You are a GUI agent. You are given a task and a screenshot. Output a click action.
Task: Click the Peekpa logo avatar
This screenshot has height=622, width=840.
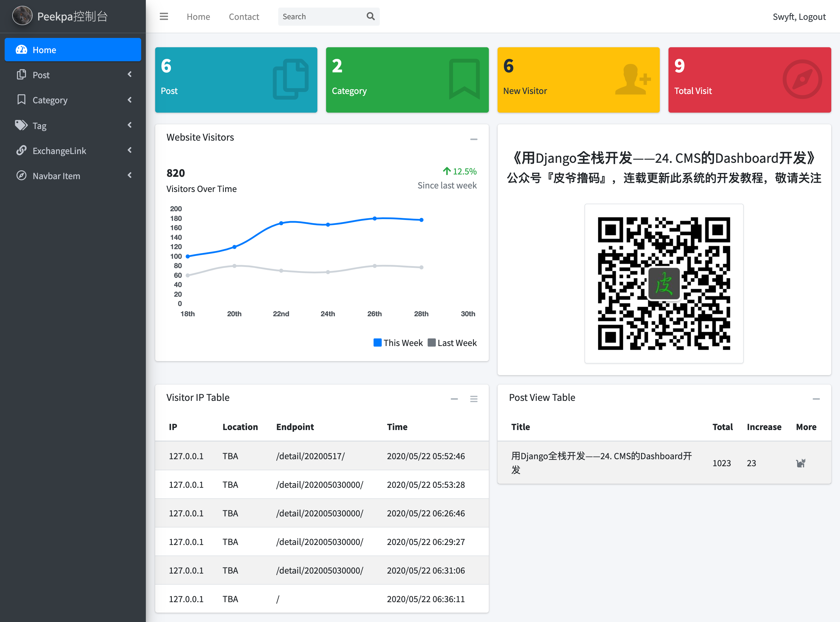(22, 16)
